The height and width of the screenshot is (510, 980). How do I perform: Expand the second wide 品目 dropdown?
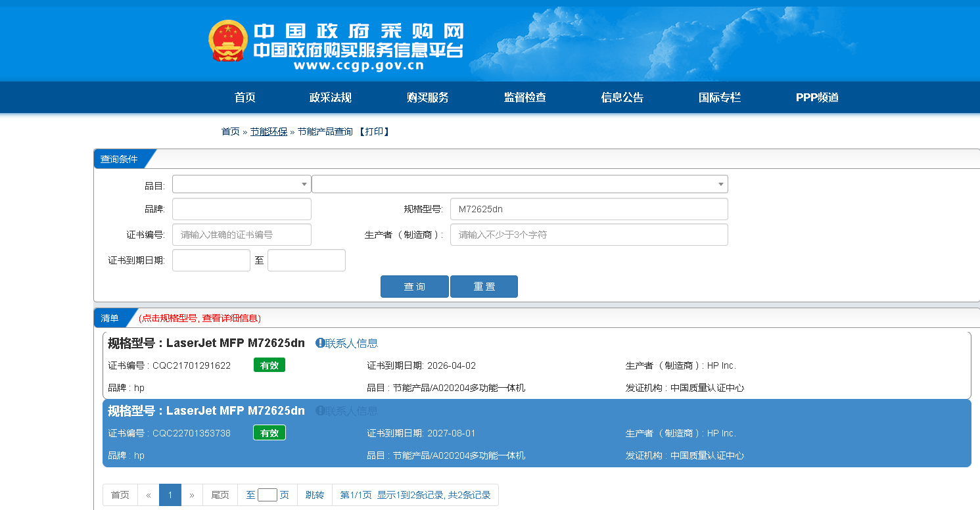pos(519,185)
